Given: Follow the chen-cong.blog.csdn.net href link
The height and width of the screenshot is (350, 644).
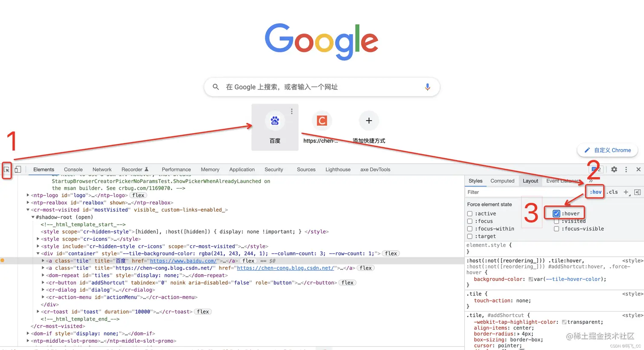Looking at the screenshot, I should click(x=285, y=268).
